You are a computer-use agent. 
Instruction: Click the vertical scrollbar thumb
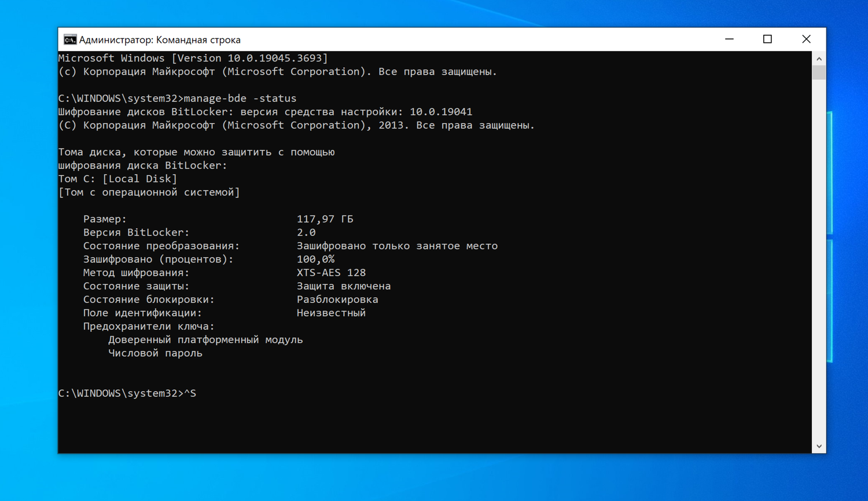coord(819,72)
